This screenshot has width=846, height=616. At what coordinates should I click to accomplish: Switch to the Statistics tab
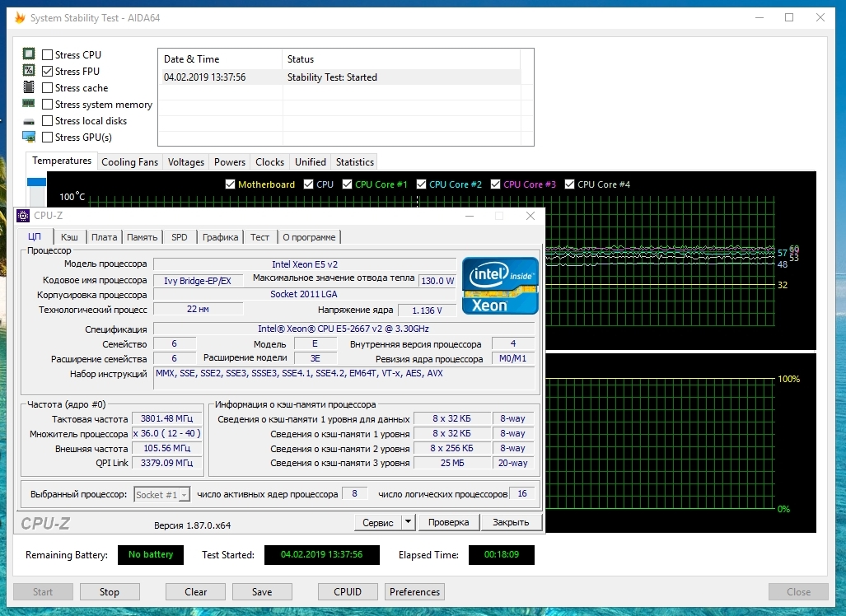354,161
